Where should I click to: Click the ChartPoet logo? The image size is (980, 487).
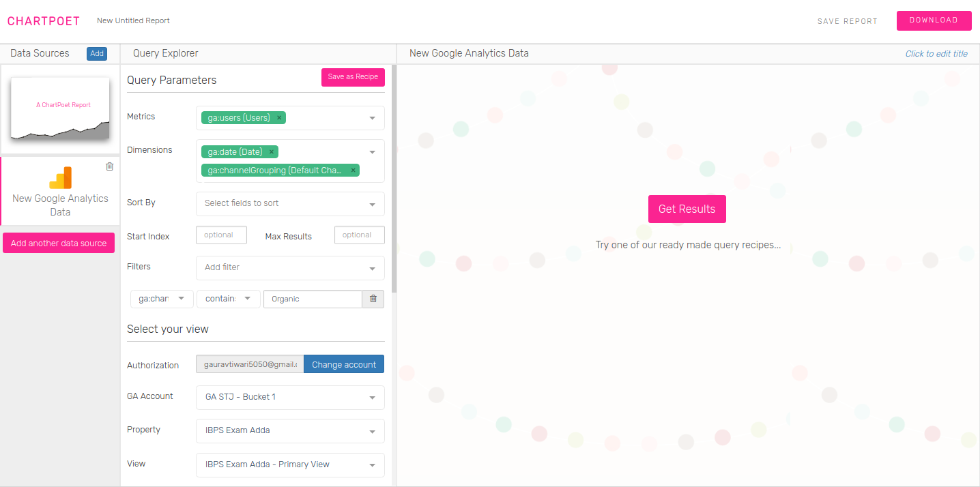[x=44, y=21]
